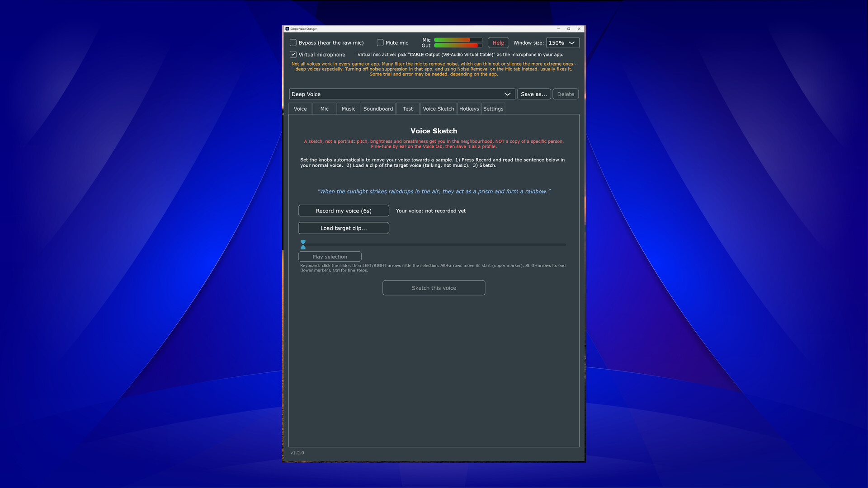This screenshot has width=868, height=488.
Task: Click the selection slider track
Action: (x=433, y=244)
